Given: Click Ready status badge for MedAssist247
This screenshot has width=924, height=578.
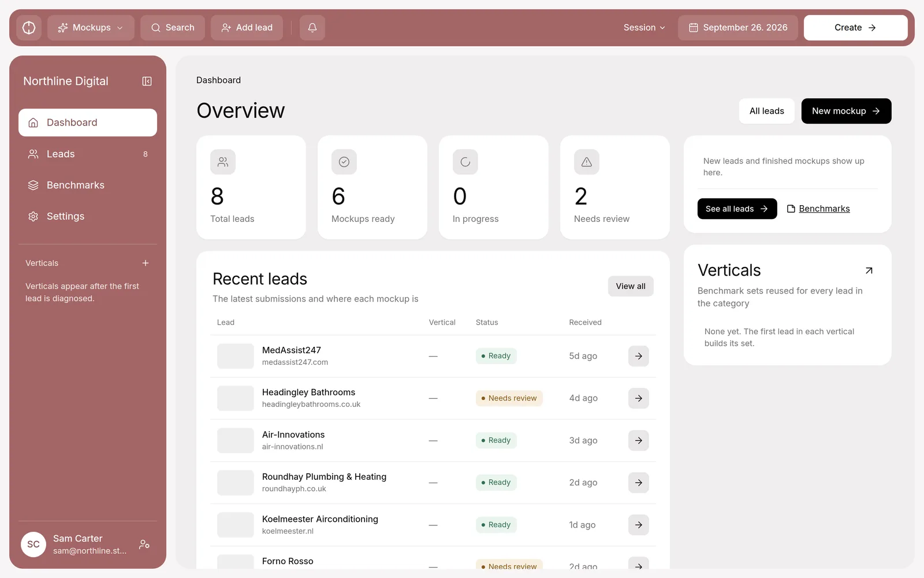Looking at the screenshot, I should (x=496, y=356).
